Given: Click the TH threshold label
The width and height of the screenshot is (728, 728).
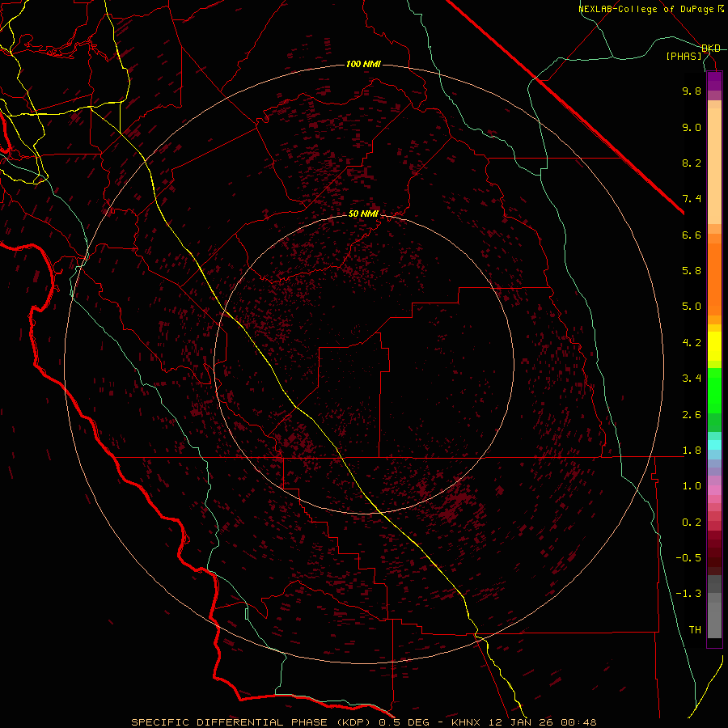Looking at the screenshot, I should [x=695, y=630].
